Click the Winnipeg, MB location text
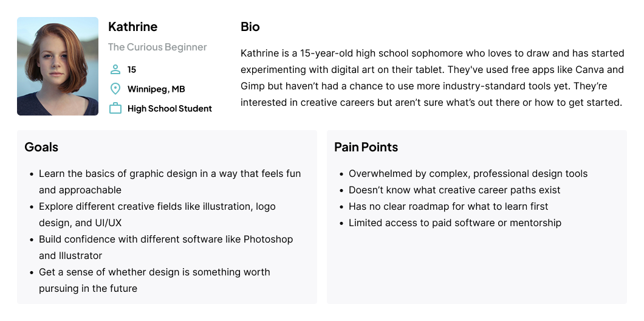This screenshot has height=321, width=644. coord(156,89)
